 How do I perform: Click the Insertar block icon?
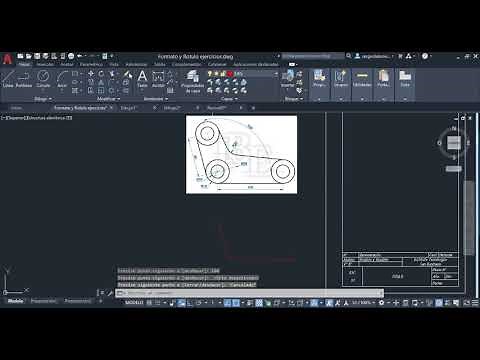click(287, 79)
